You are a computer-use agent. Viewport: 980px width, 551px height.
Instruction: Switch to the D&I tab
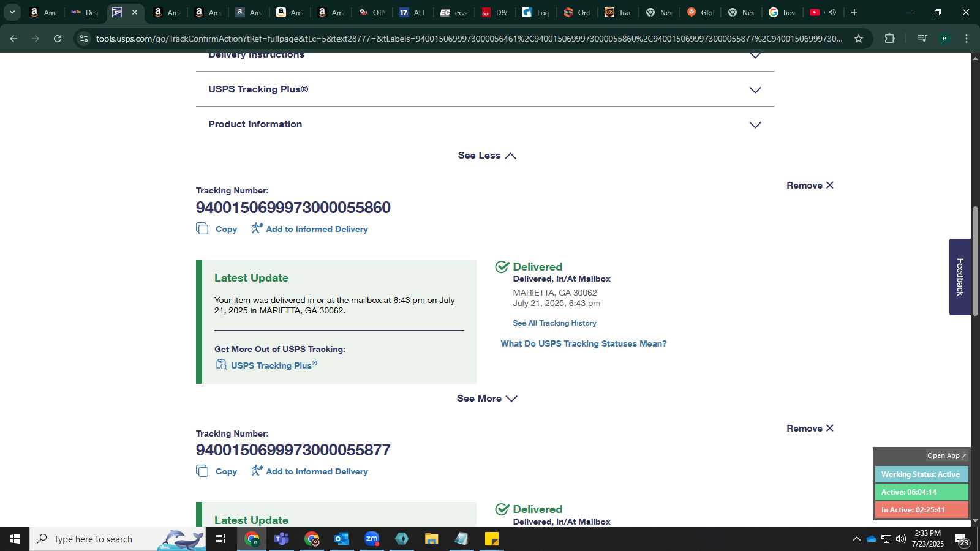494,12
